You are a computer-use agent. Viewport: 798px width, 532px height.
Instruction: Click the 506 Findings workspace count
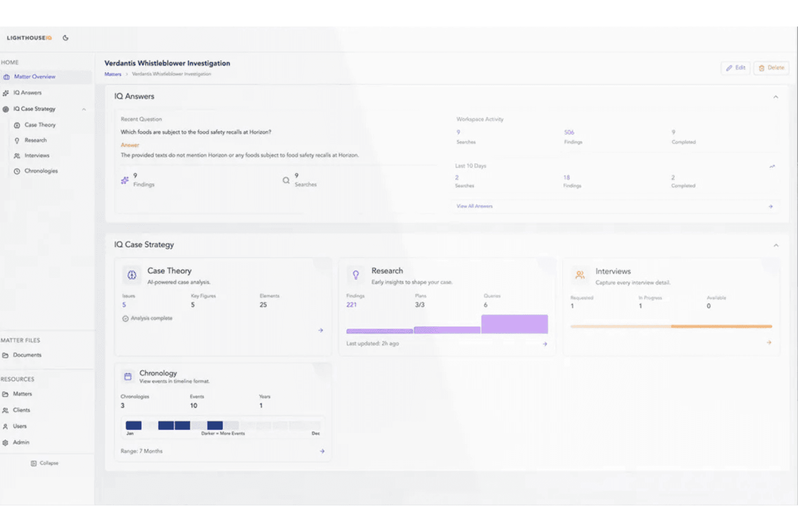pos(569,133)
